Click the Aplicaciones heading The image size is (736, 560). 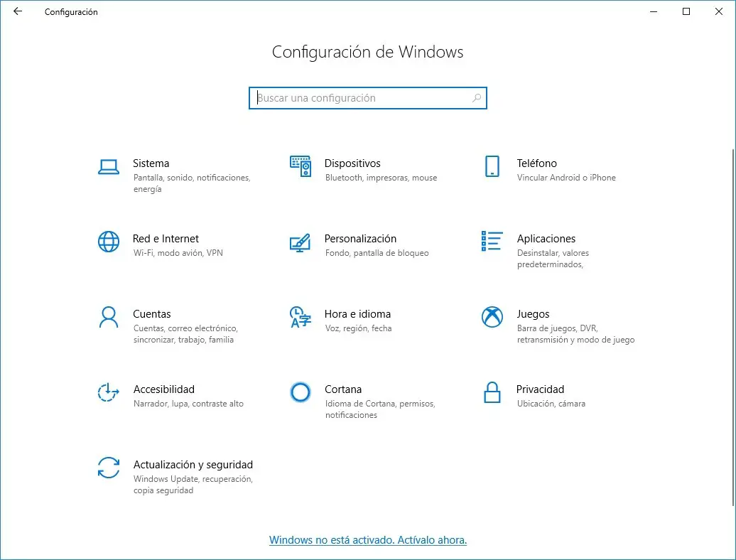546,239
